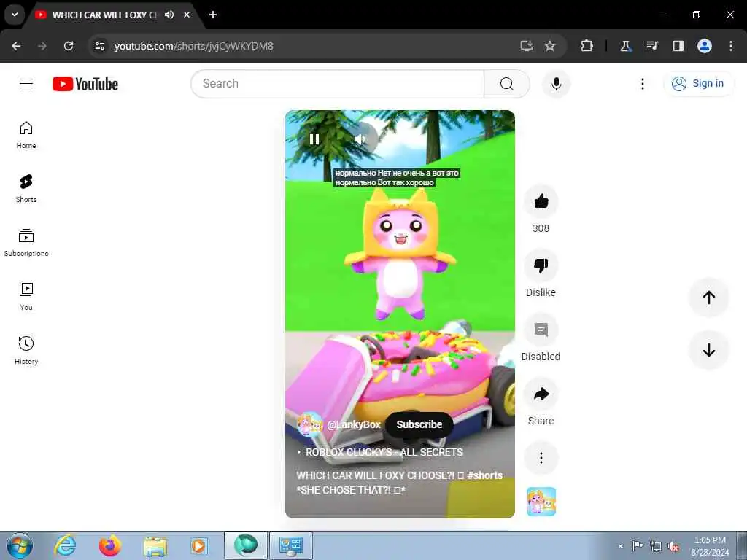Open the LankyBox channel avatar

tap(309, 424)
